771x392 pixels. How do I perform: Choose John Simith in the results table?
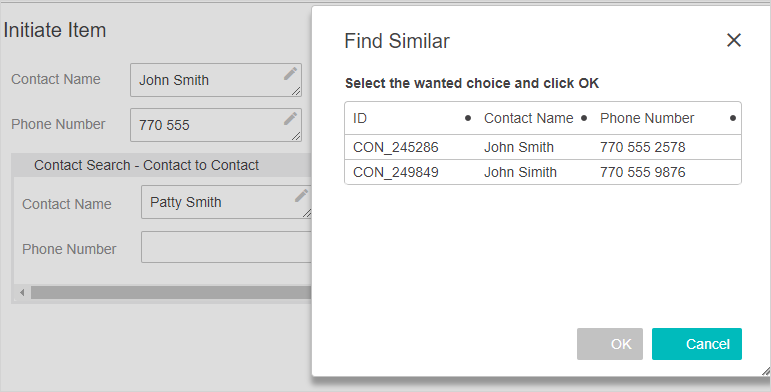[x=520, y=172]
